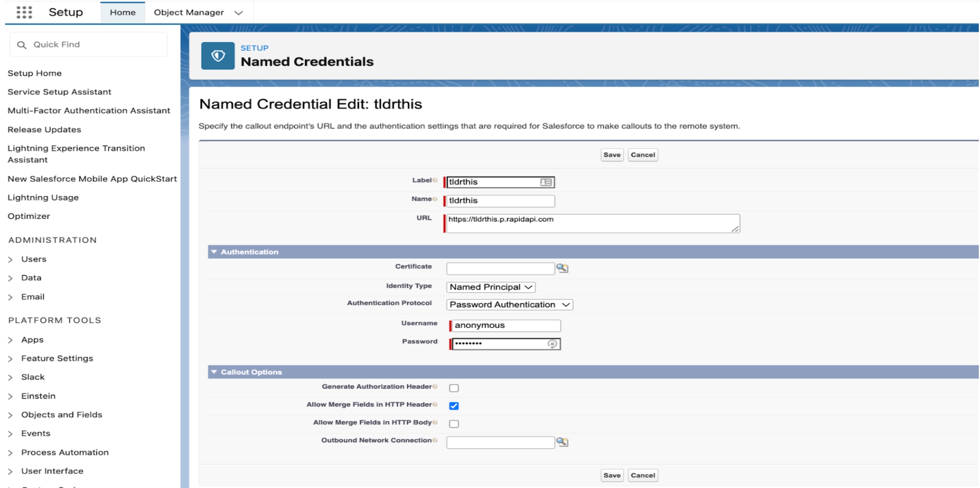Click the search icon in Quick Find
Screen dimensions: 980x488
(21, 44)
